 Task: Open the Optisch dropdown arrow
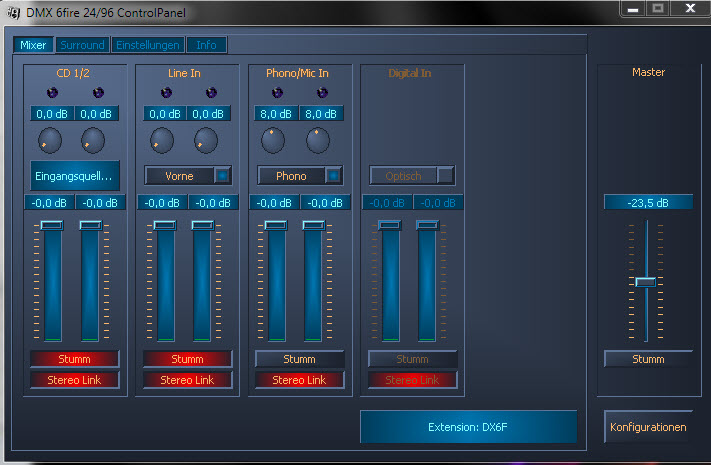[446, 176]
